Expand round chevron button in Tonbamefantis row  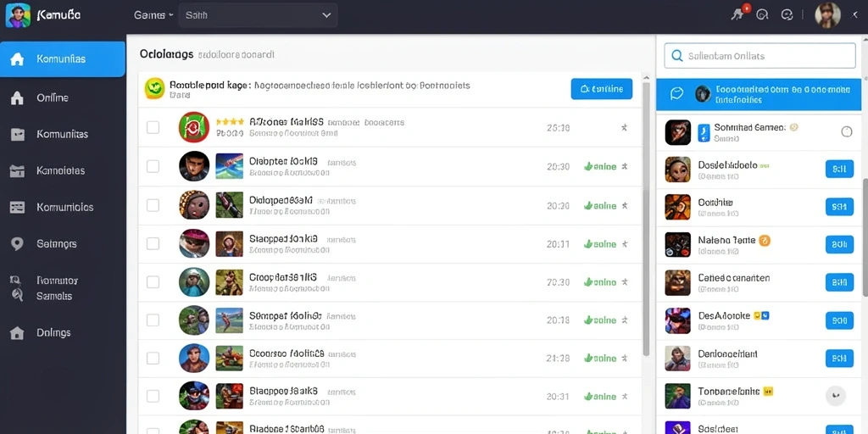(x=835, y=396)
